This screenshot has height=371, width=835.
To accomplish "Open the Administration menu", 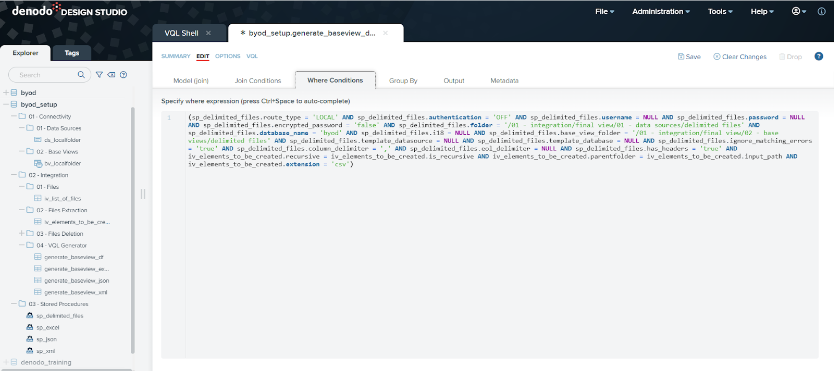I will tap(661, 11).
